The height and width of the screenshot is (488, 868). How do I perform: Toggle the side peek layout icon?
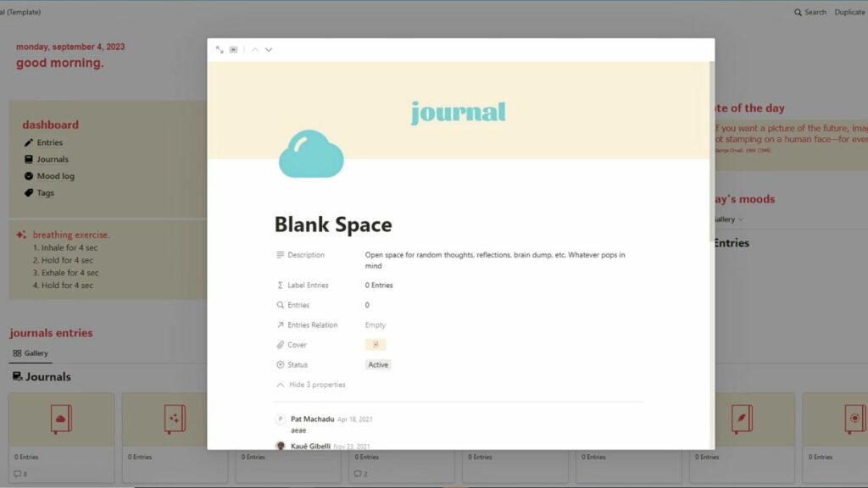234,49
